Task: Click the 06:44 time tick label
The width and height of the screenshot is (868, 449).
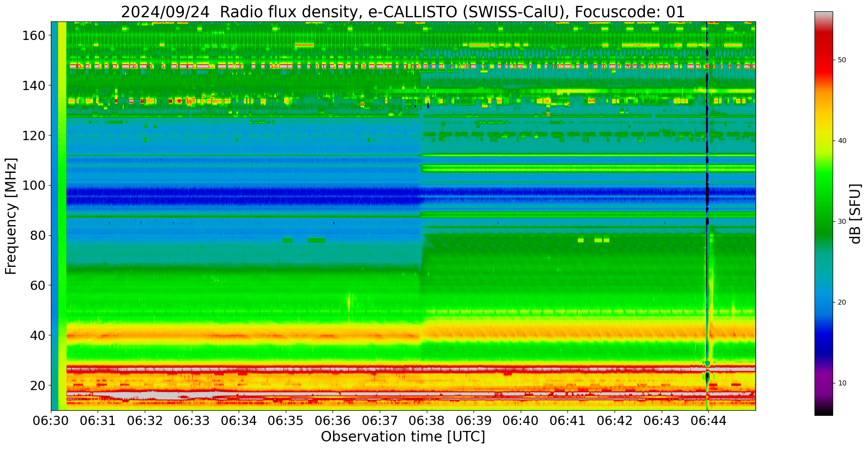Action: (x=709, y=420)
